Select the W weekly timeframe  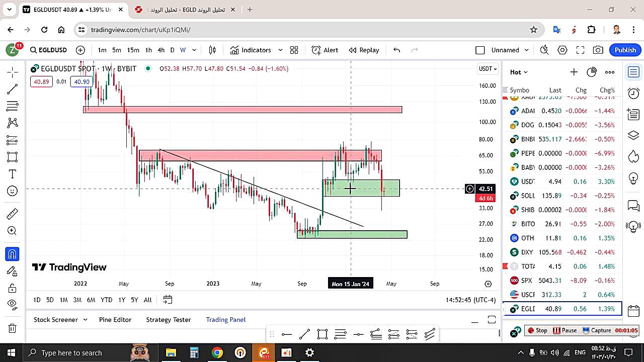coord(183,50)
